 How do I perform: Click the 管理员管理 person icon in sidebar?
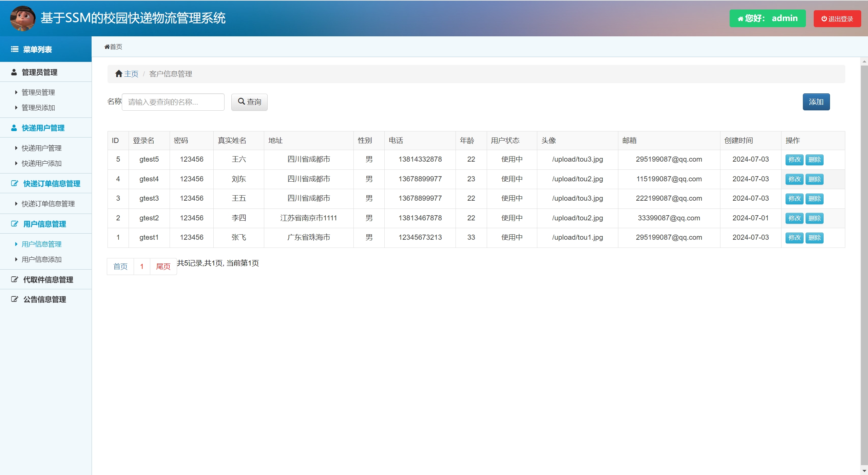point(14,72)
